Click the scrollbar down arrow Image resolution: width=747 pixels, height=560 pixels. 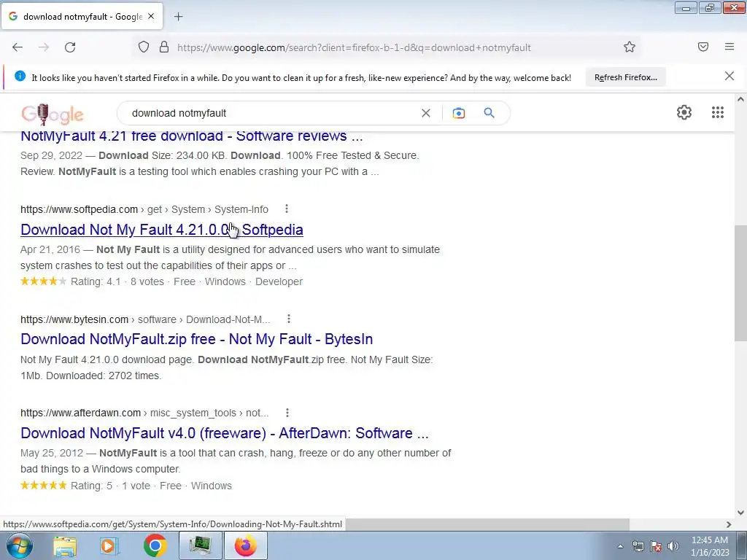[x=740, y=513]
